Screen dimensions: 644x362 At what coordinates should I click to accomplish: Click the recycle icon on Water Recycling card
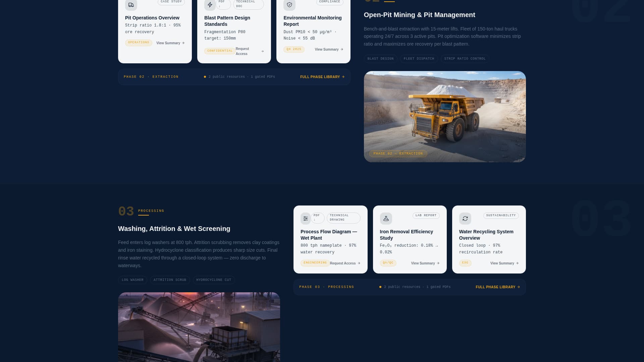click(465, 219)
